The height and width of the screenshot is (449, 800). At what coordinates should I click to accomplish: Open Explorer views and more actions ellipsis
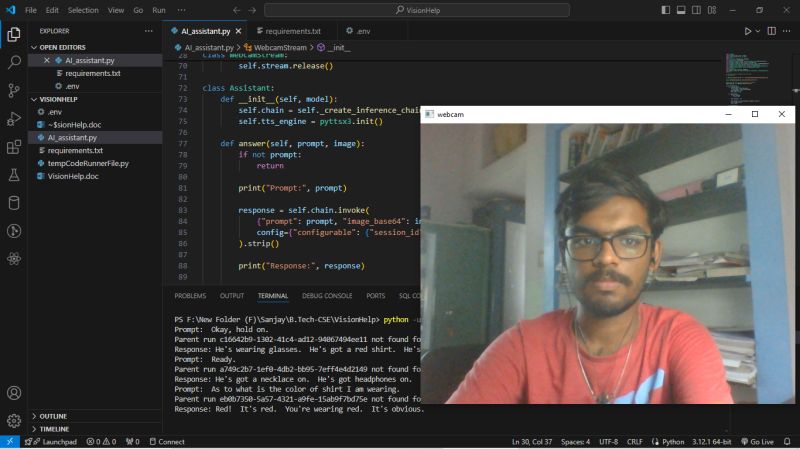point(148,31)
